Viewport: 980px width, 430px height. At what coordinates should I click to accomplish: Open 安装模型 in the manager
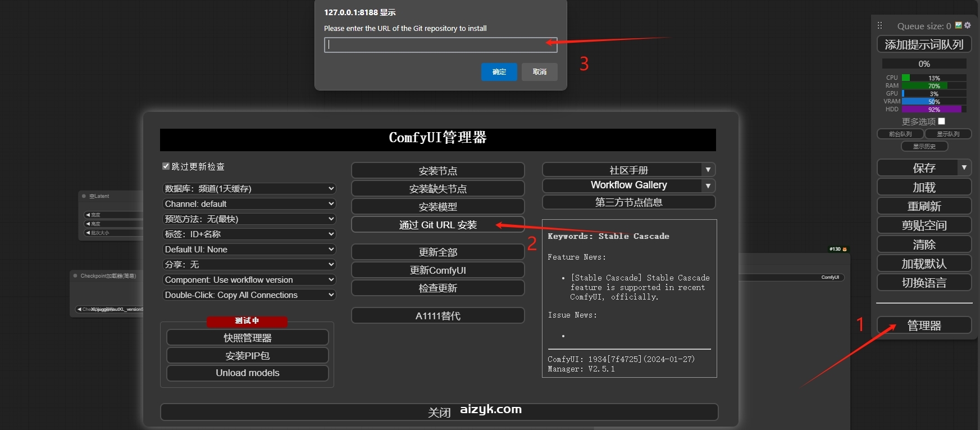pyautogui.click(x=438, y=206)
